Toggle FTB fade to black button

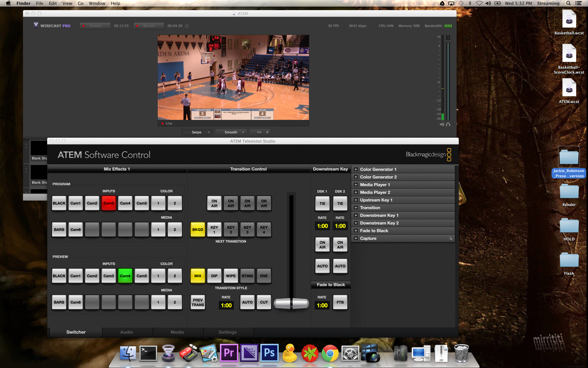[340, 302]
